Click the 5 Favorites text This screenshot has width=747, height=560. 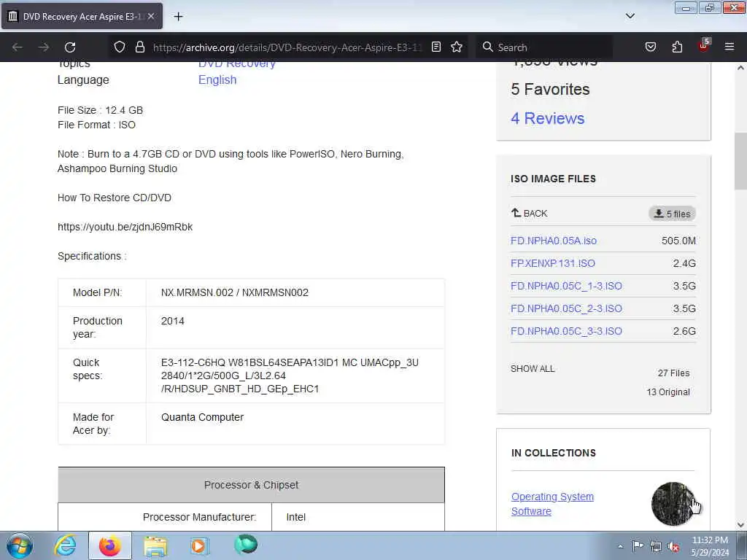(550, 89)
